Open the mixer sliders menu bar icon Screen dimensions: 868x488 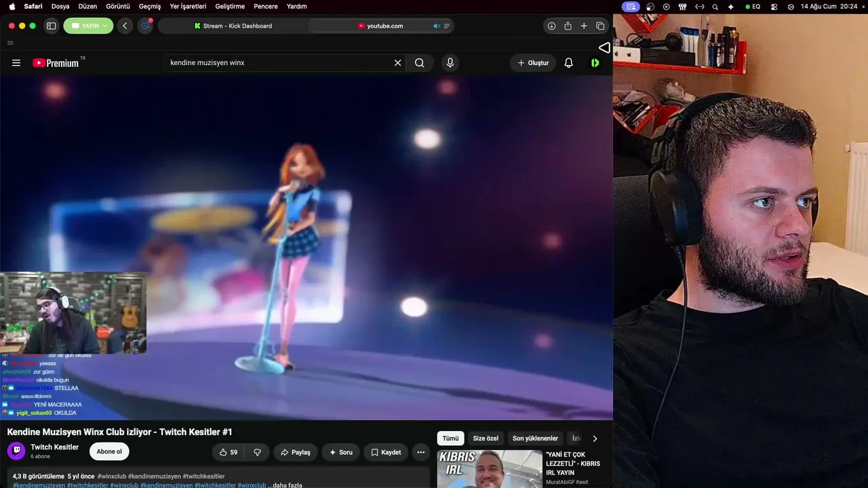(x=683, y=6)
